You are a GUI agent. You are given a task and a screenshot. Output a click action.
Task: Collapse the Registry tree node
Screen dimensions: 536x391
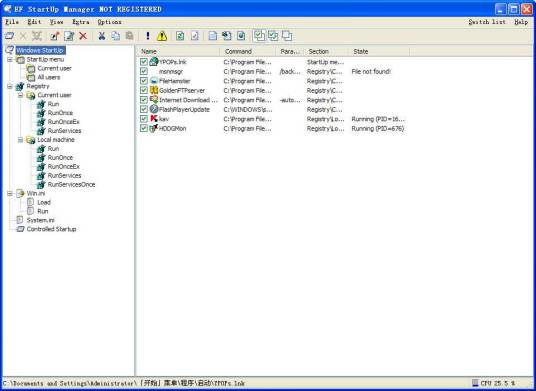(10, 86)
